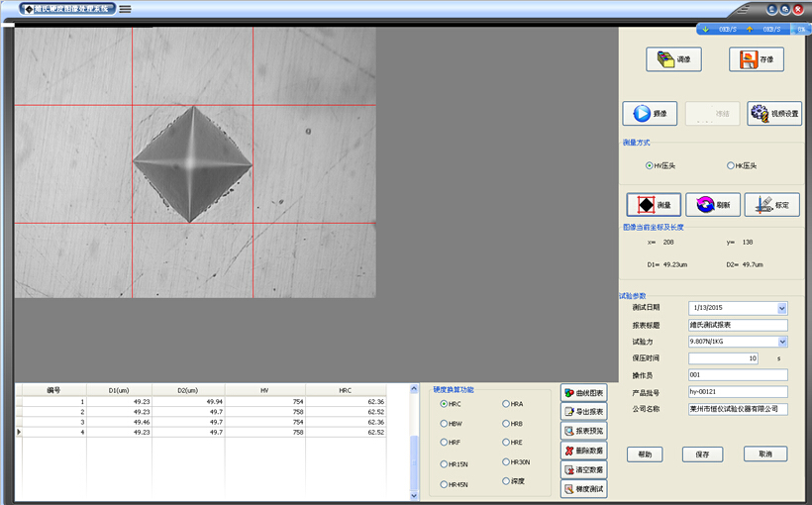Click the 刷新 refresh button
The image size is (812, 505).
712,205
